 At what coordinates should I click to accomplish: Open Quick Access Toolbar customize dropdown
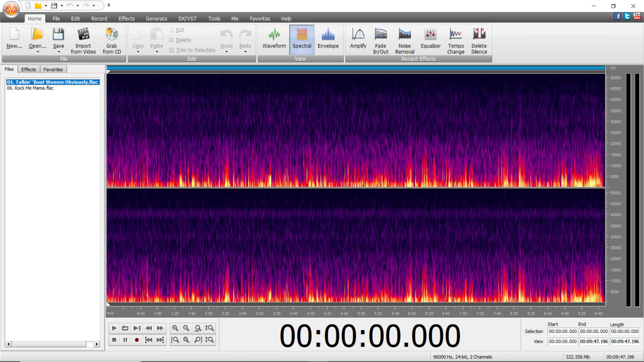click(x=109, y=5)
